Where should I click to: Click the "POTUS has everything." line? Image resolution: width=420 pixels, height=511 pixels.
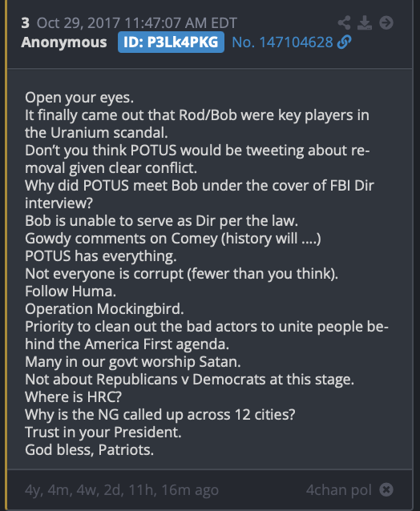[101, 256]
